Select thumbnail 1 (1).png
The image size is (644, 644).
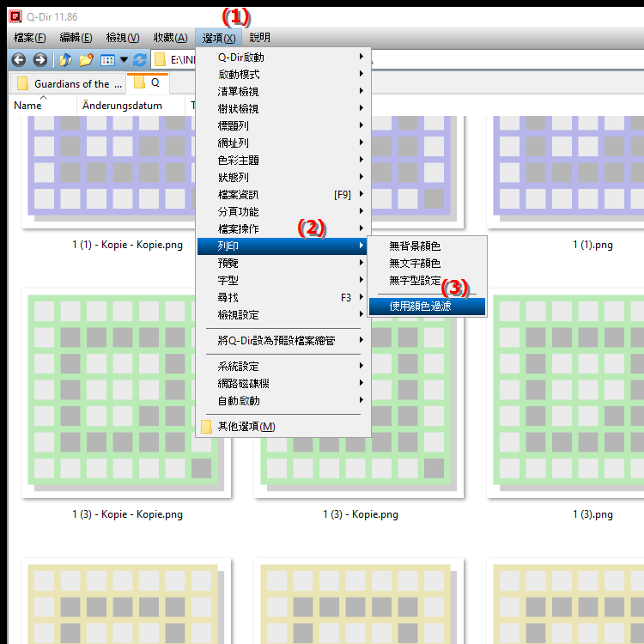566,172
